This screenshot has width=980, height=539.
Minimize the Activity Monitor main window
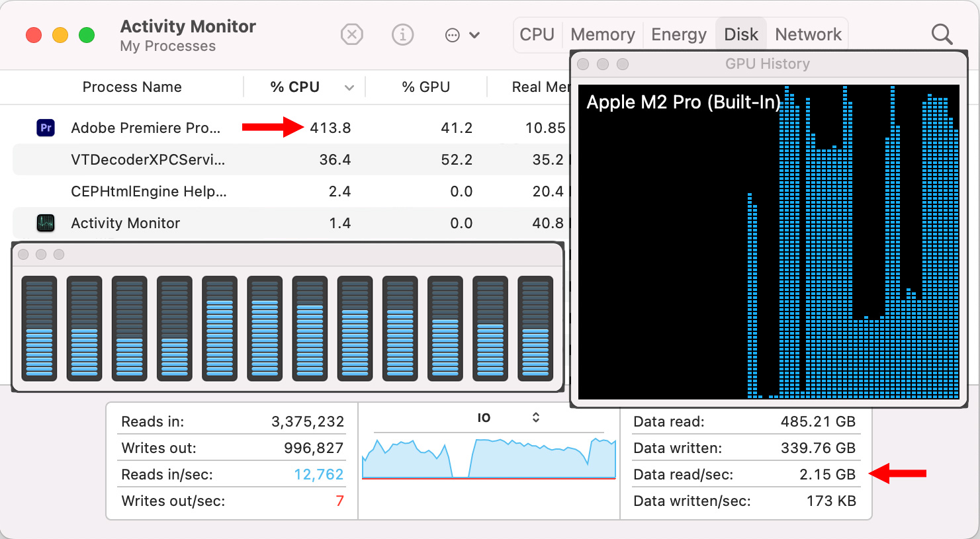pos(60,35)
